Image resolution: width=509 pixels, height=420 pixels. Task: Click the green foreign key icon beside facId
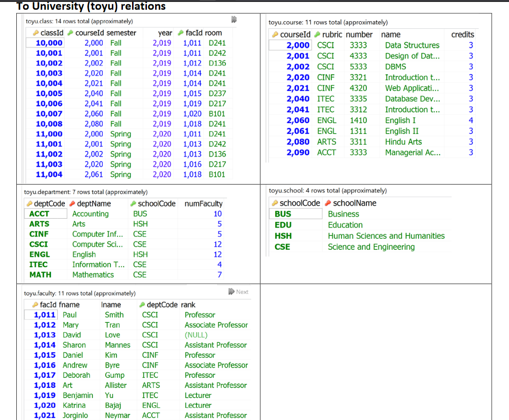(x=181, y=32)
